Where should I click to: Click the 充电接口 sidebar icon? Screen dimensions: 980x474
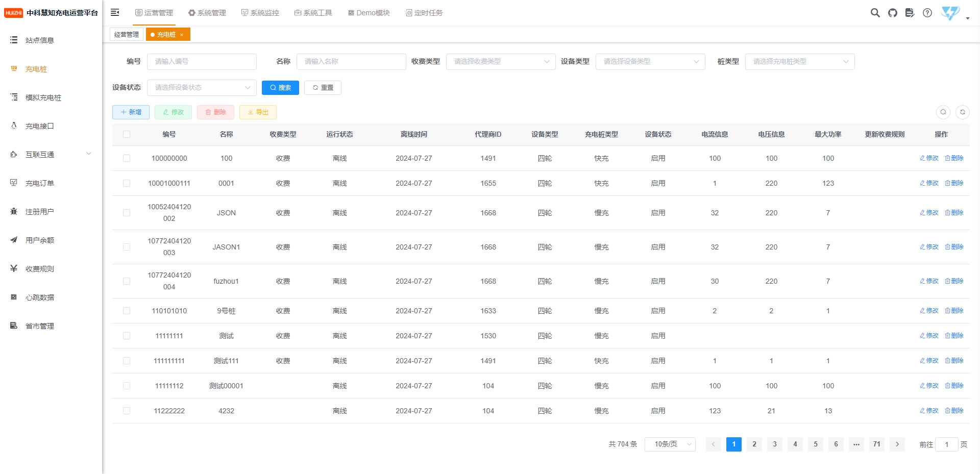pos(14,126)
